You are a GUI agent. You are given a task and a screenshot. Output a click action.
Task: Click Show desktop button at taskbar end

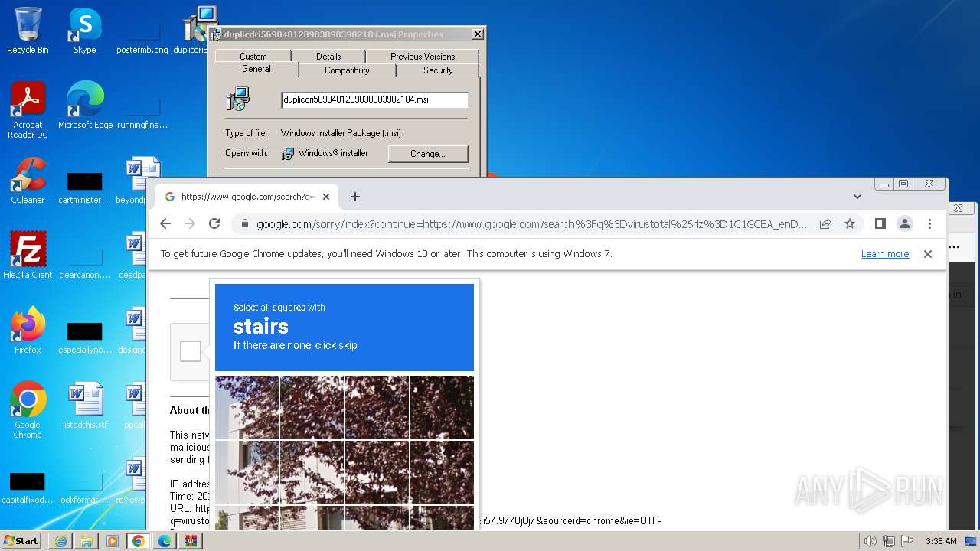coord(971,541)
